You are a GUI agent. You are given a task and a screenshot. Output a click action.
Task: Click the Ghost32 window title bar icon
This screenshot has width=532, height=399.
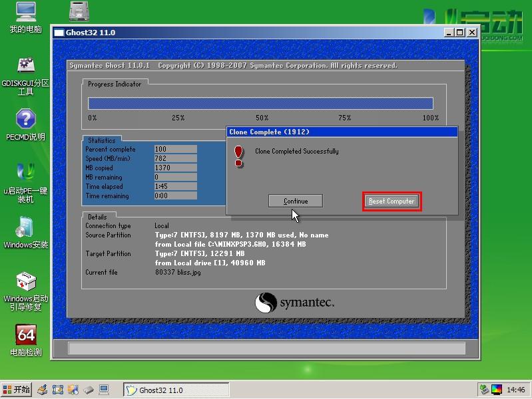[59, 33]
